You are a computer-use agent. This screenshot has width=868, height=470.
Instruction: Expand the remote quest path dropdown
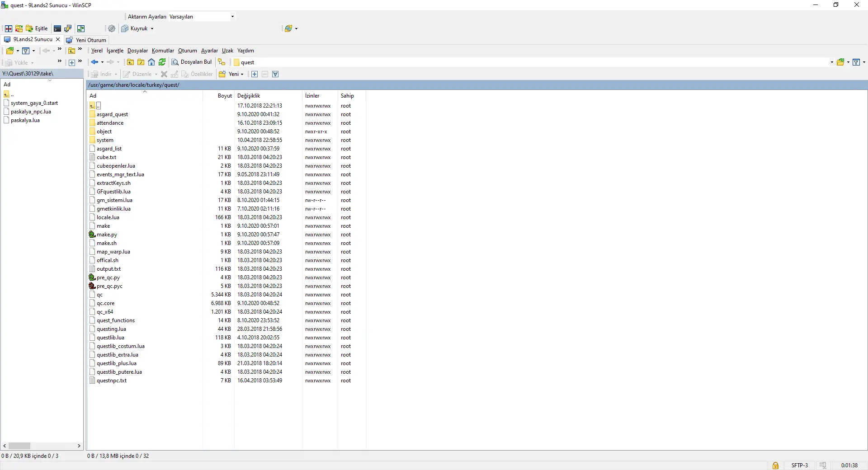point(832,62)
